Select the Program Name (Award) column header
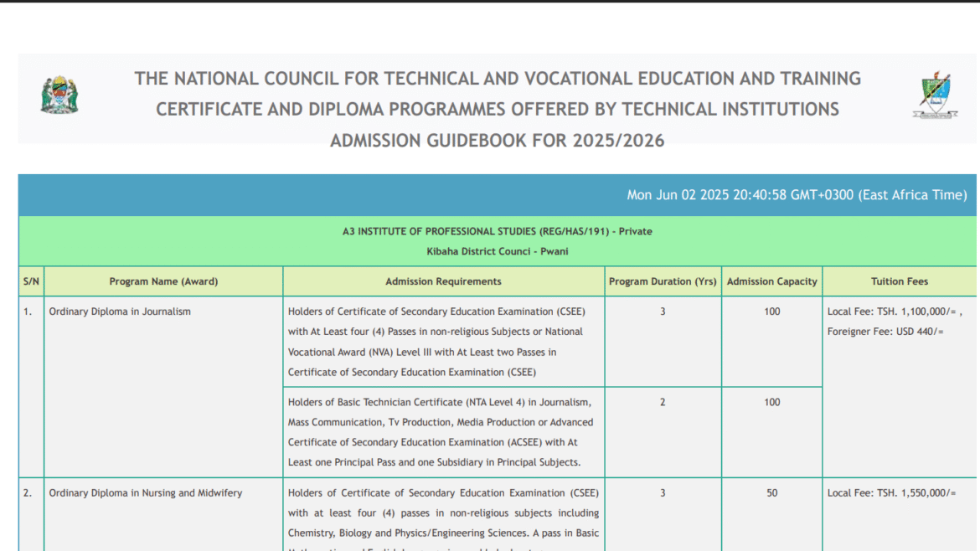 [x=163, y=281]
